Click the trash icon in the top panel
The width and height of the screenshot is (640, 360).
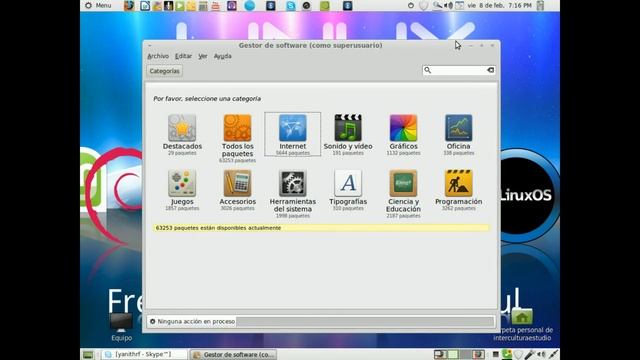point(540,6)
